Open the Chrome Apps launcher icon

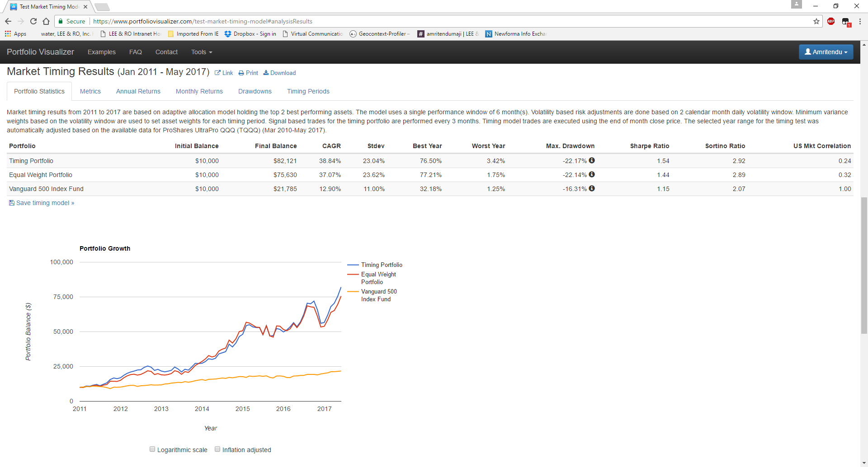[8, 34]
